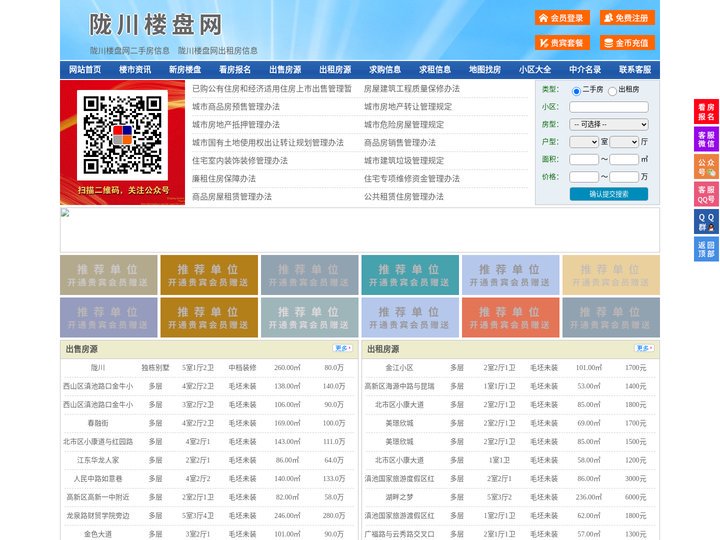Open the 金币充值 coin recharge button

coord(627,43)
